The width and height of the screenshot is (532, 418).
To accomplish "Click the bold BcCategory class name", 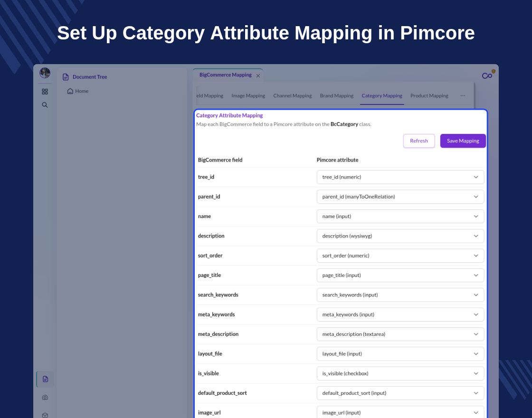I will (x=344, y=124).
